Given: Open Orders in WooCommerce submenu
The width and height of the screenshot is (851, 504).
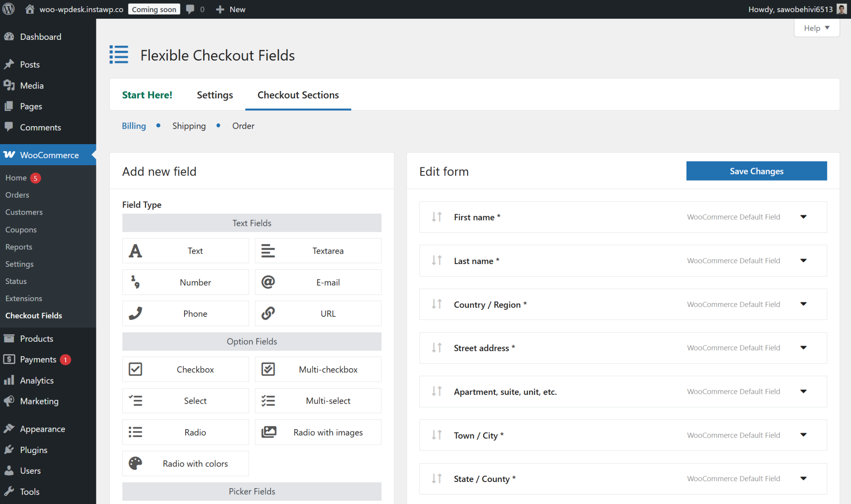Looking at the screenshot, I should click(17, 195).
